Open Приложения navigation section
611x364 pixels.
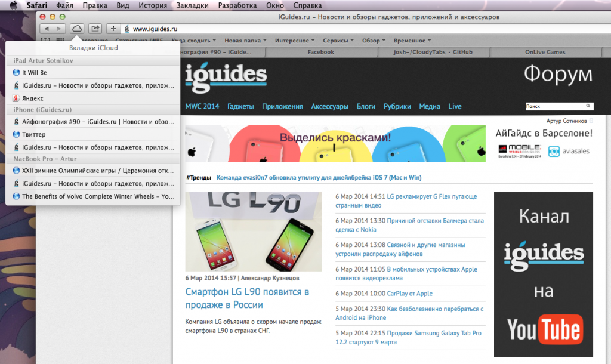click(282, 106)
